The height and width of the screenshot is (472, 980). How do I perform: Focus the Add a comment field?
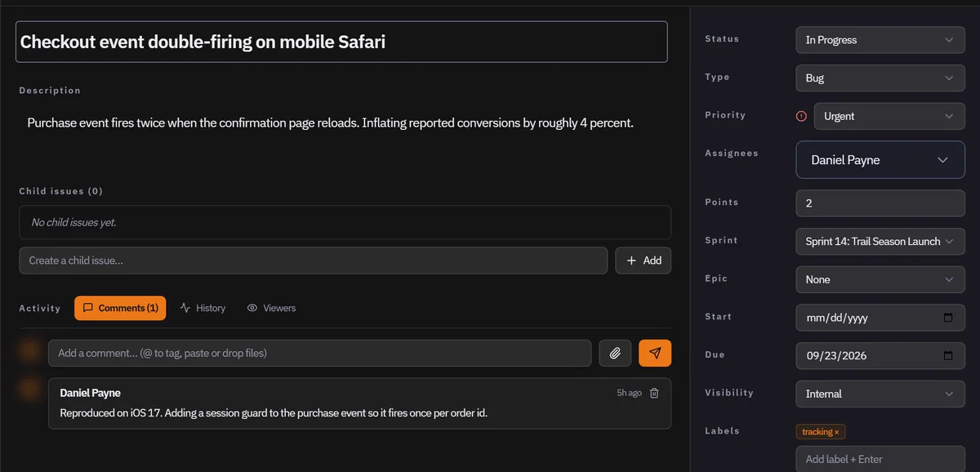(x=319, y=353)
